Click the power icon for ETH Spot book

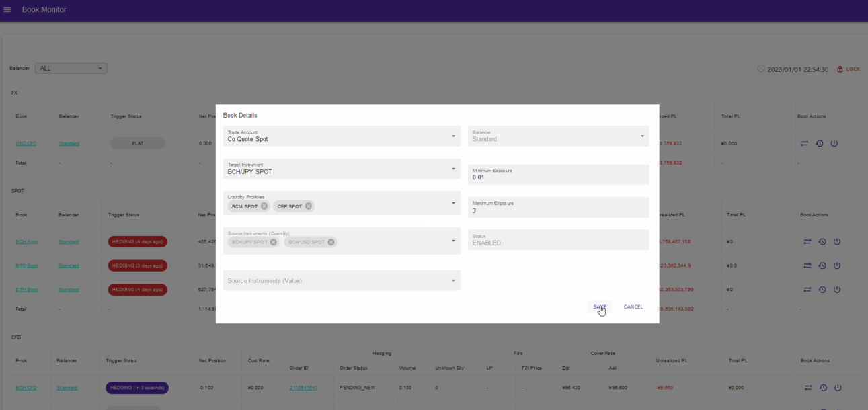pyautogui.click(x=837, y=290)
